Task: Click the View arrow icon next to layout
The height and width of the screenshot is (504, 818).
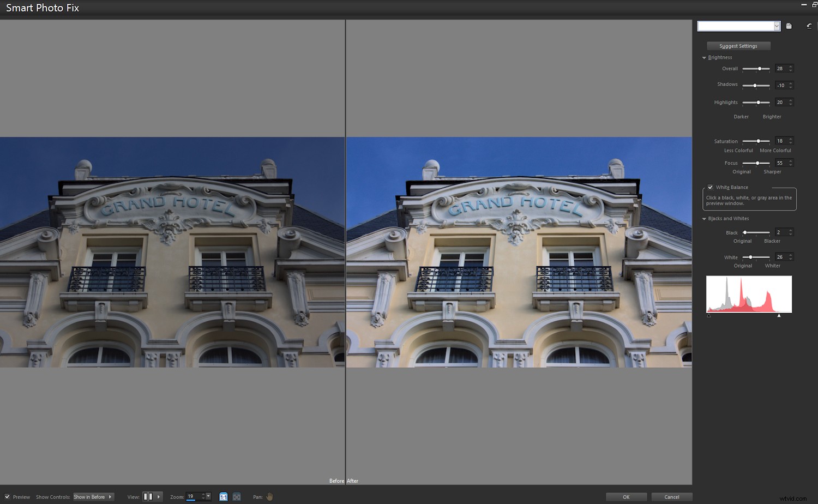Action: pyautogui.click(x=158, y=496)
